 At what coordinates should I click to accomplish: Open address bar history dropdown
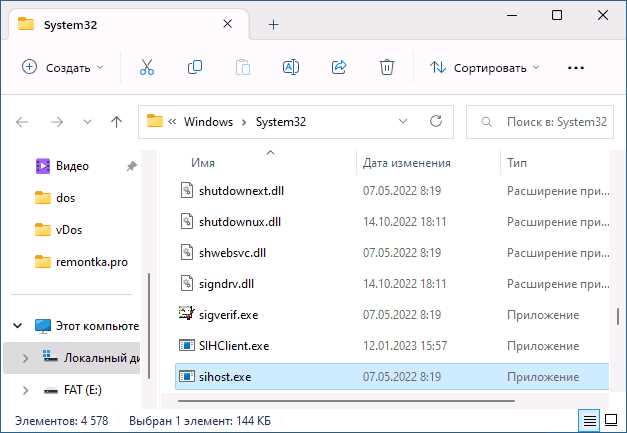[403, 121]
